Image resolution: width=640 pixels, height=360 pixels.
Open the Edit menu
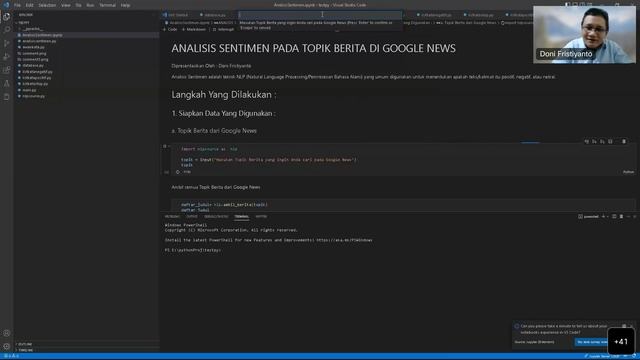[30, 5]
